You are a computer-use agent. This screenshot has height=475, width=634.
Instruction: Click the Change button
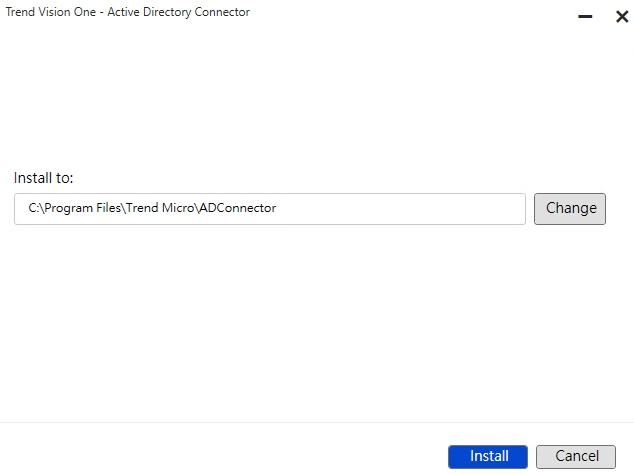(570, 208)
